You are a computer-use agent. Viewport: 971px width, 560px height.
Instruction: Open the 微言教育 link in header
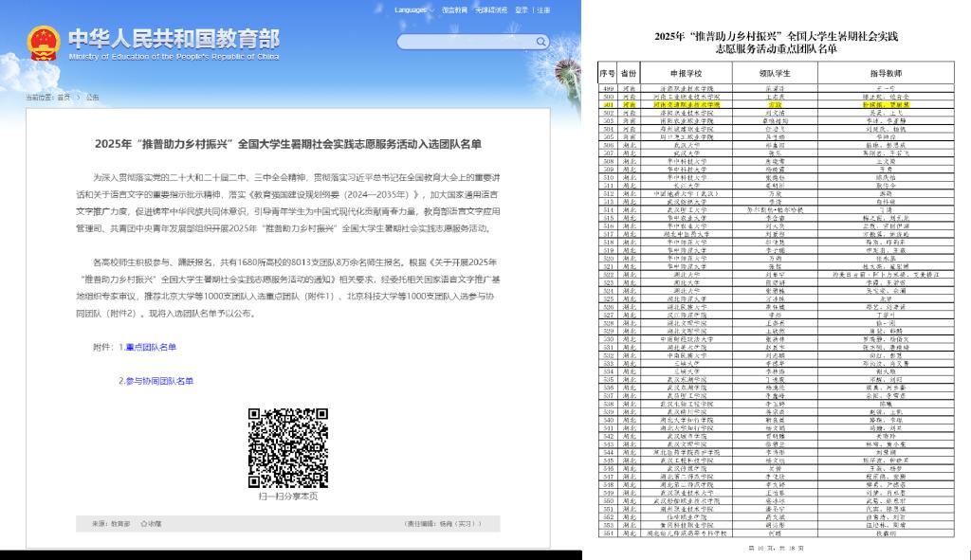tap(455, 9)
